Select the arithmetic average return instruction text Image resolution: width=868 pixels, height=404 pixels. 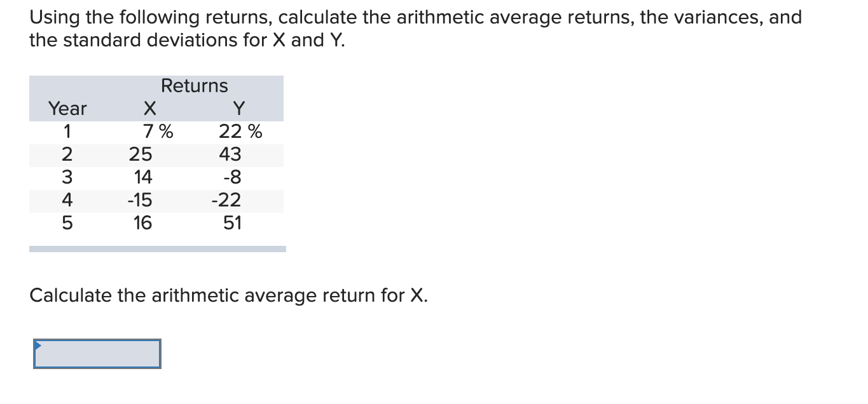(x=229, y=295)
